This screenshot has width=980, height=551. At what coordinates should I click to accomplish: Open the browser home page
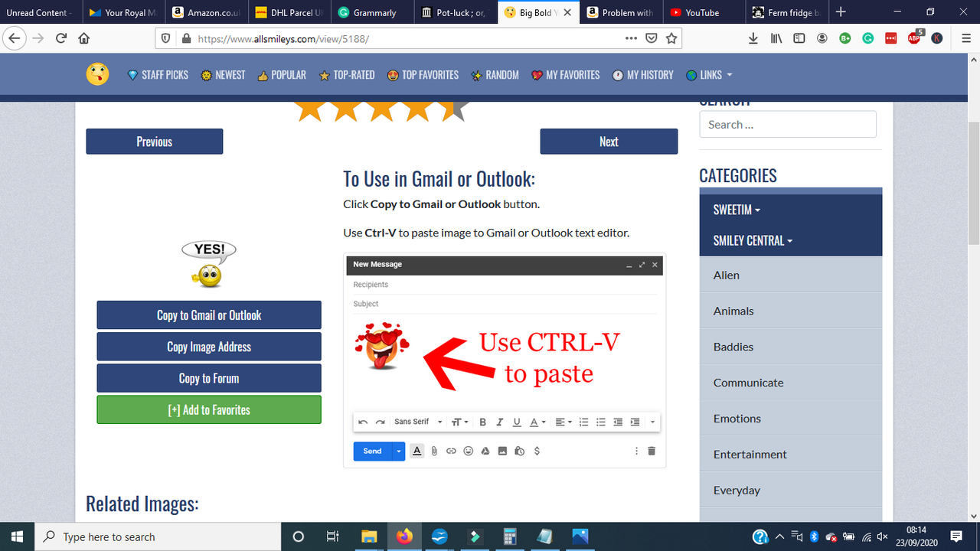click(x=83, y=38)
